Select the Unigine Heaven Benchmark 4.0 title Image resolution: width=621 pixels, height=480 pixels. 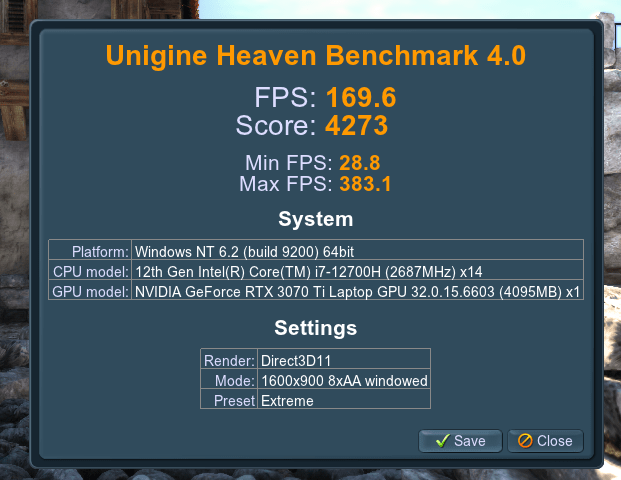pos(316,55)
